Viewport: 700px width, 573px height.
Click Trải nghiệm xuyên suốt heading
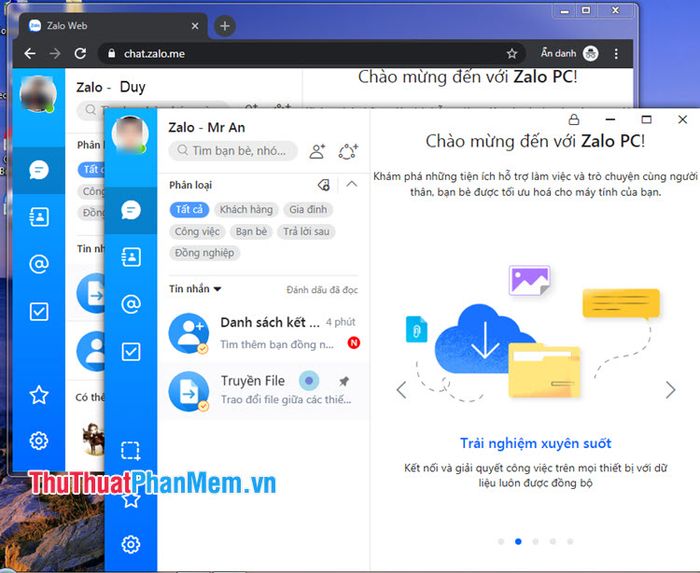535,443
